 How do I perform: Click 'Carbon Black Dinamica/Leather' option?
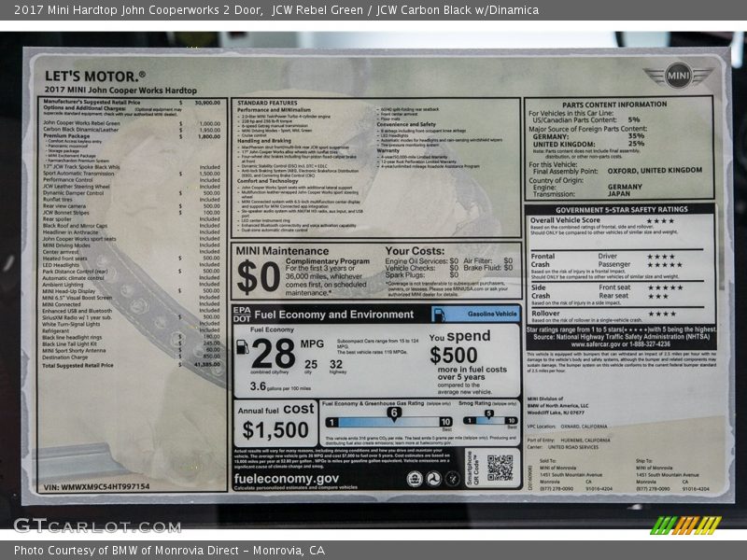[132, 130]
